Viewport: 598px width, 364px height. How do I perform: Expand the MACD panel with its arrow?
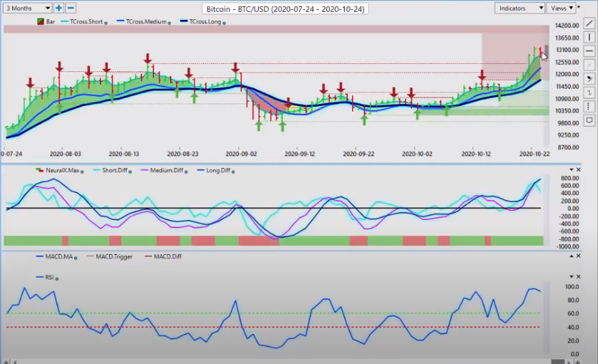click(x=571, y=256)
